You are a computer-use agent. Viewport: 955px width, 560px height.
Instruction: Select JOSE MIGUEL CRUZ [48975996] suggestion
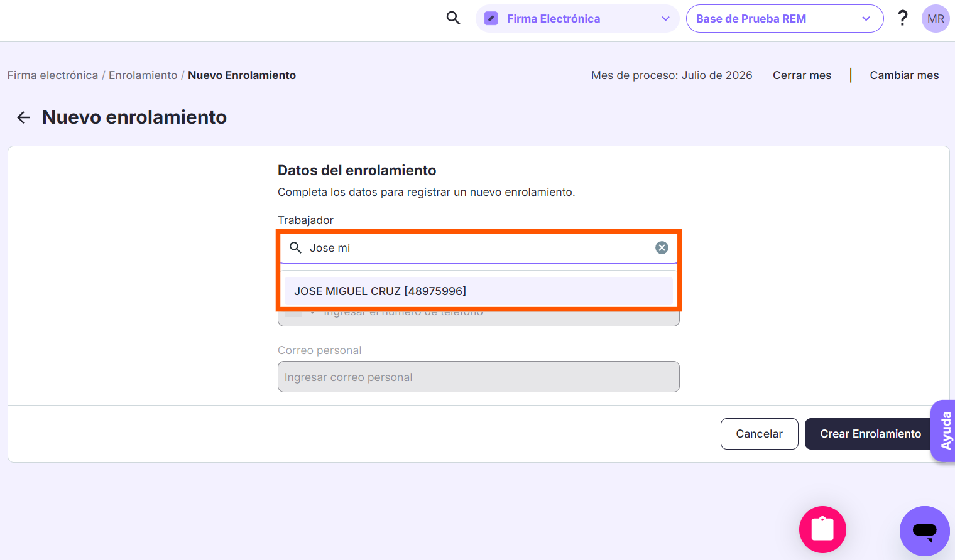click(x=479, y=291)
